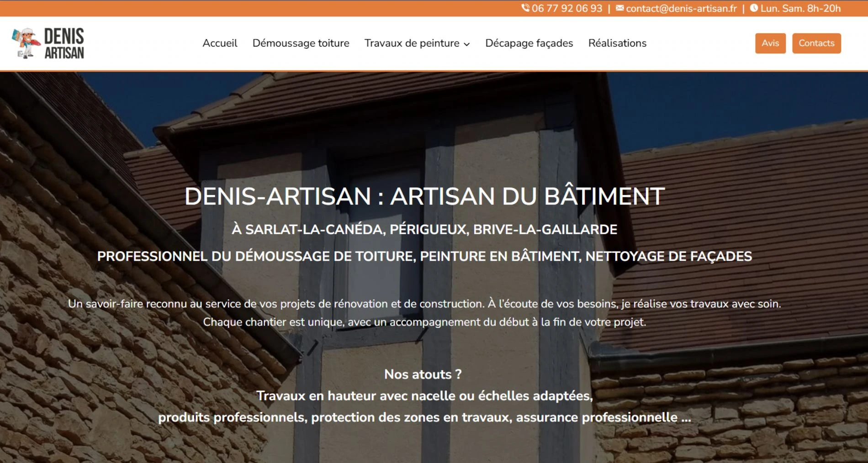Open the Démoussage toiture page
Screen dimensions: 868x463
[301, 43]
